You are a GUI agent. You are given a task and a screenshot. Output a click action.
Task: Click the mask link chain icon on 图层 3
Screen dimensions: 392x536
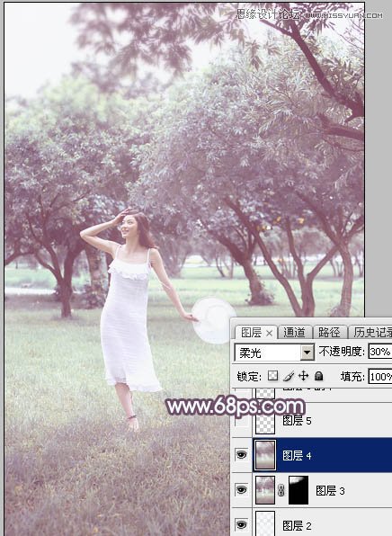[281, 491]
